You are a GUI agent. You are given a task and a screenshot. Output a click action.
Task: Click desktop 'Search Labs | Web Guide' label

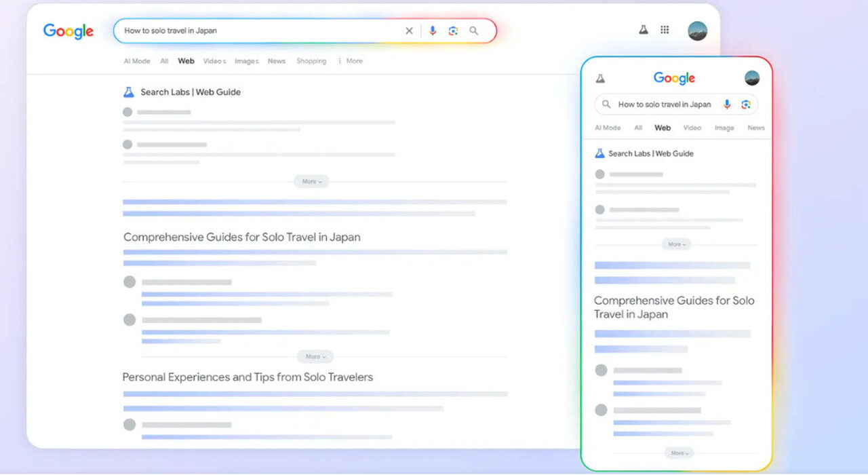click(x=191, y=92)
